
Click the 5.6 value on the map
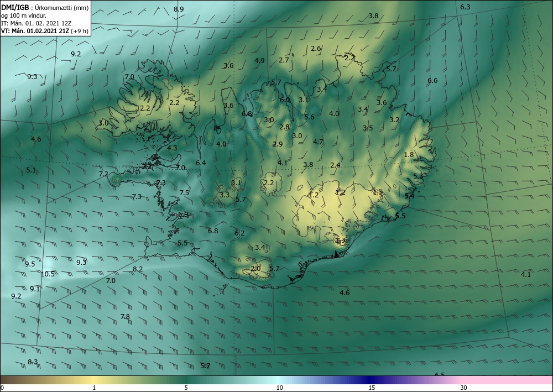pos(309,117)
